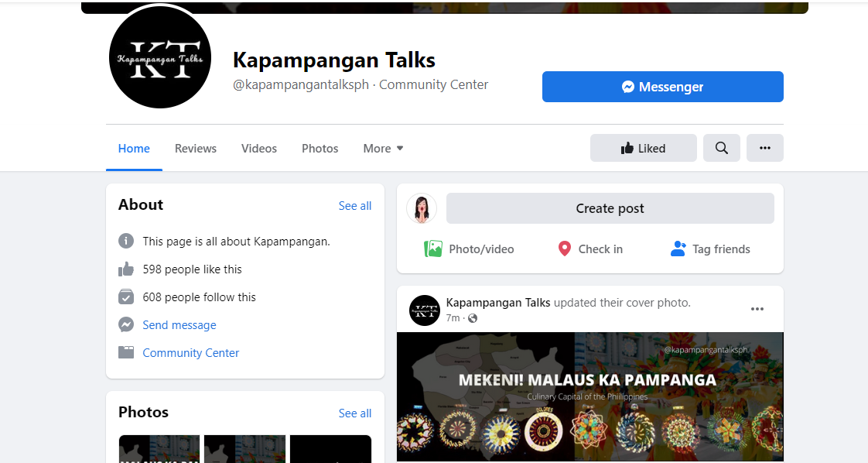Open the Photos tab
Viewport: 868px width, 463px height.
coord(320,149)
